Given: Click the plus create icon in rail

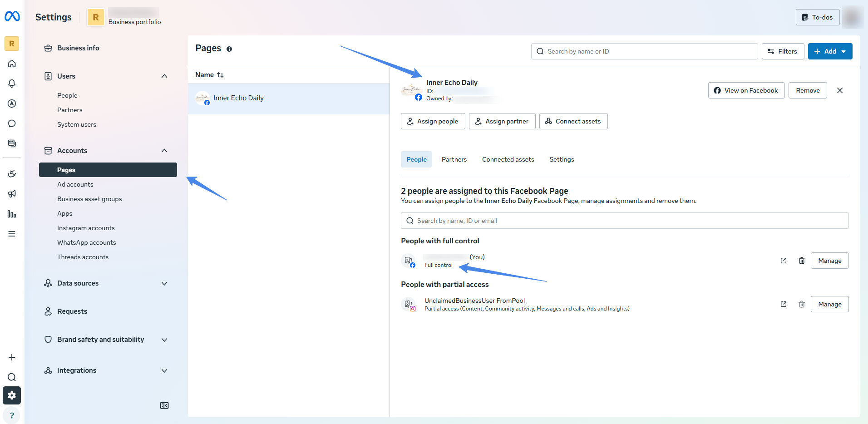Looking at the screenshot, I should pyautogui.click(x=12, y=357).
